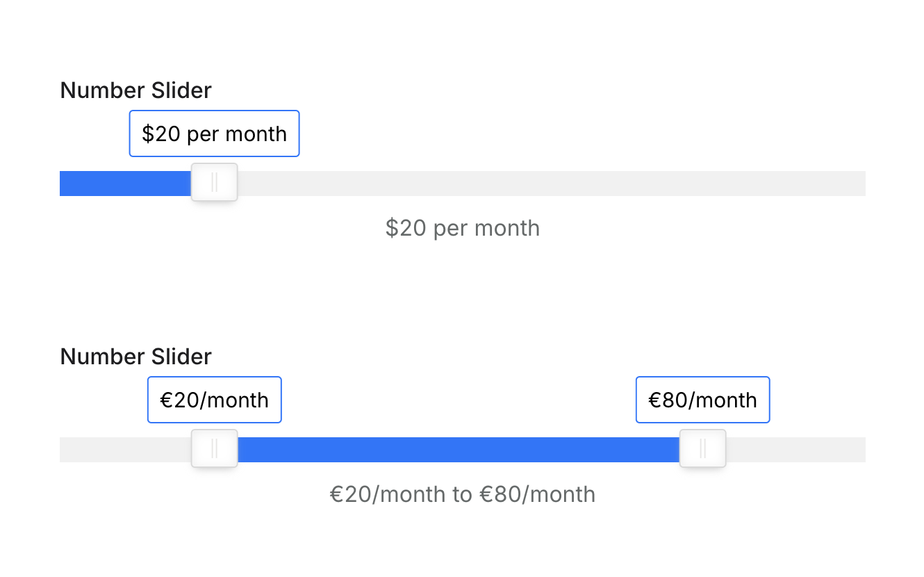Image resolution: width=924 pixels, height=577 pixels.
Task: Click the far right end of first slider track
Action: (x=860, y=184)
